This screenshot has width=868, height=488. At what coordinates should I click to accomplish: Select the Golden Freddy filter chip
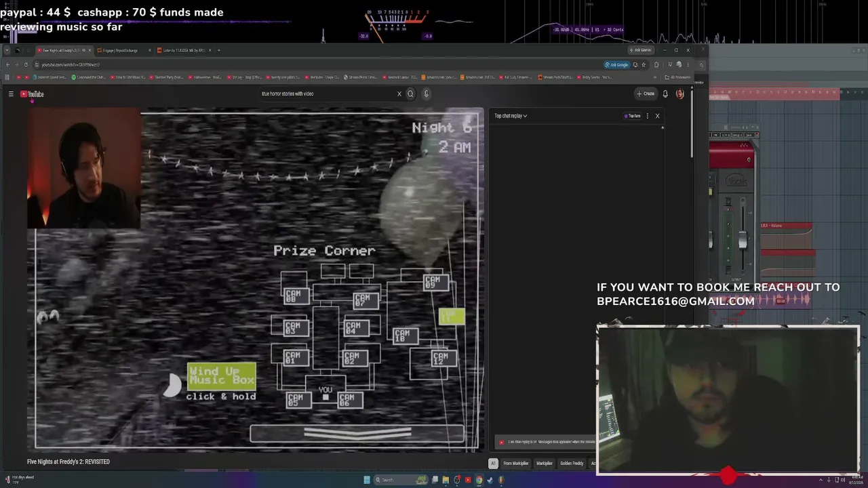572,464
